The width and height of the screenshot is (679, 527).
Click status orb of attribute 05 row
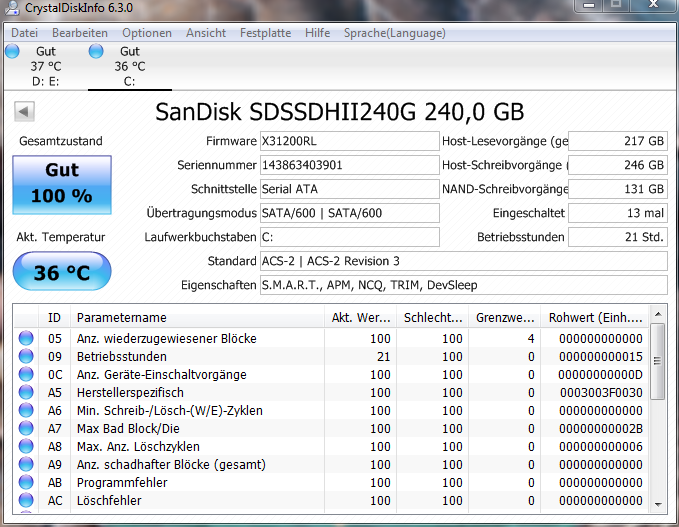[26, 338]
